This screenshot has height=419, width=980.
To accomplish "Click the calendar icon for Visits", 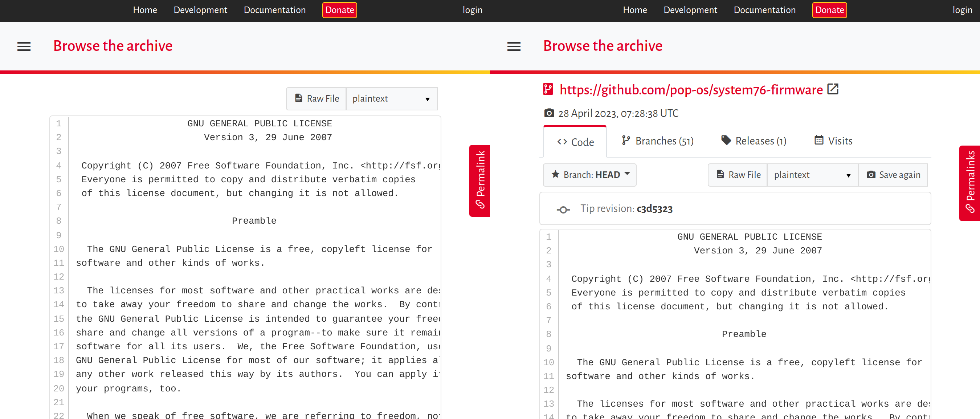I will click(819, 140).
